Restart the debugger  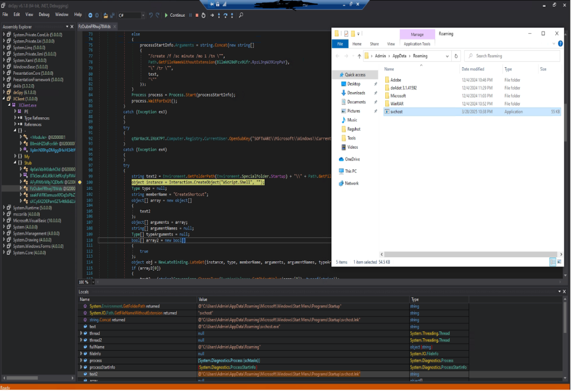coord(204,15)
